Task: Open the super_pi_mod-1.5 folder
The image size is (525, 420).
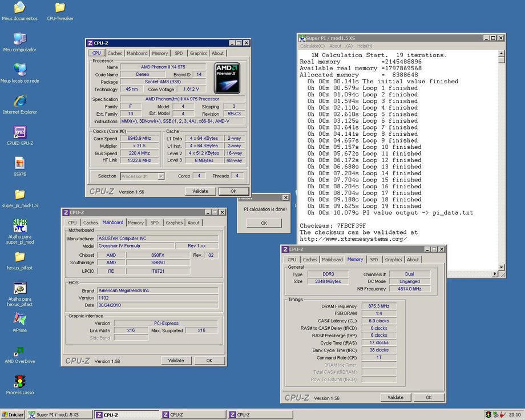Action: pyautogui.click(x=19, y=195)
